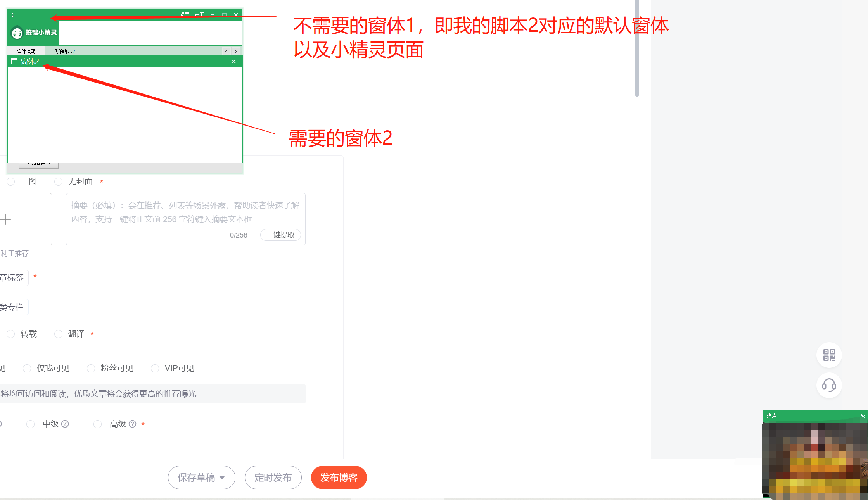The image size is (868, 500).
Task: Click the help icon next to 高级
Action: tap(133, 424)
